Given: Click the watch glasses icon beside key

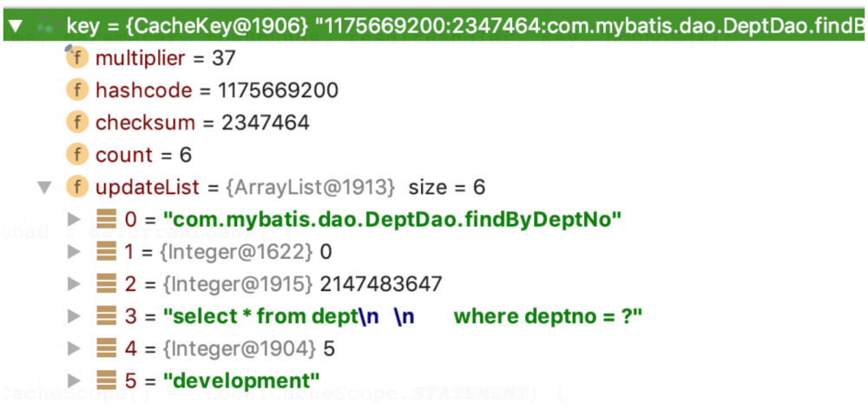Looking at the screenshot, I should tap(49, 25).
